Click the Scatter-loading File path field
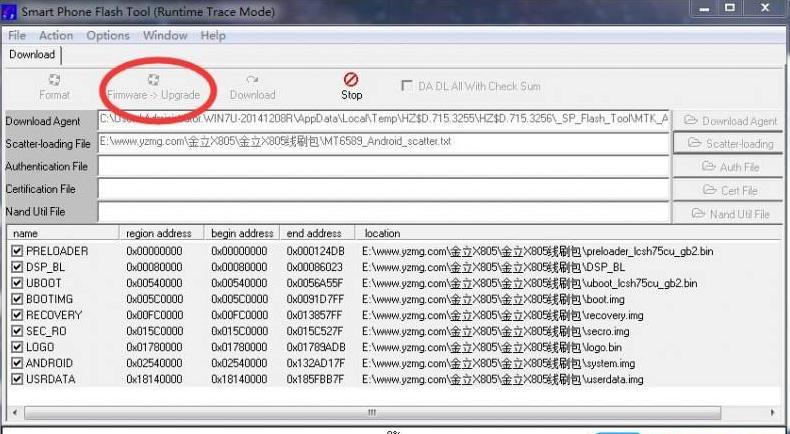This screenshot has width=790, height=434. click(383, 143)
